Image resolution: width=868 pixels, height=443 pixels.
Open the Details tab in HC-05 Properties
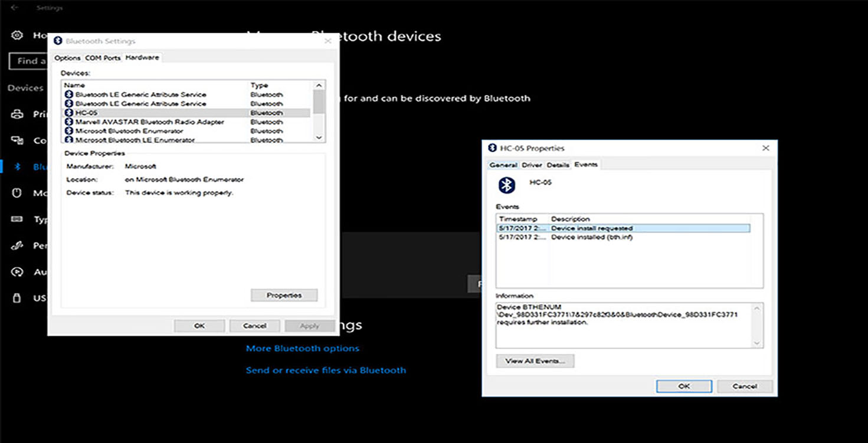[x=558, y=165]
